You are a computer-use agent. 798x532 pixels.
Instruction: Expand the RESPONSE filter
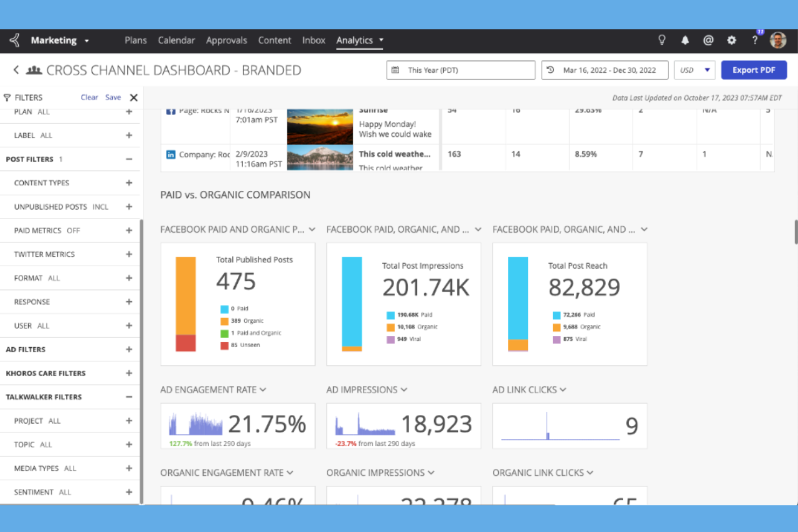[x=129, y=302]
